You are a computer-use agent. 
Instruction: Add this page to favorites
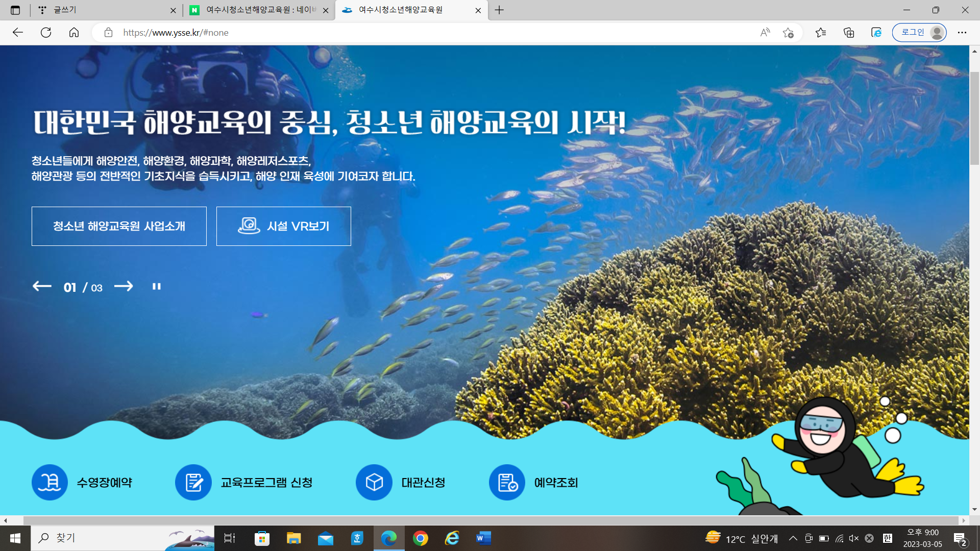point(788,33)
